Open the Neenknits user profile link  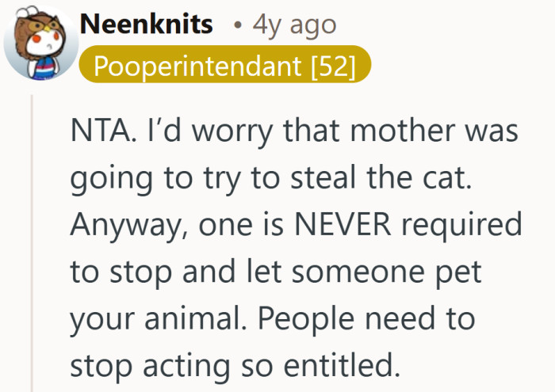[x=147, y=25]
